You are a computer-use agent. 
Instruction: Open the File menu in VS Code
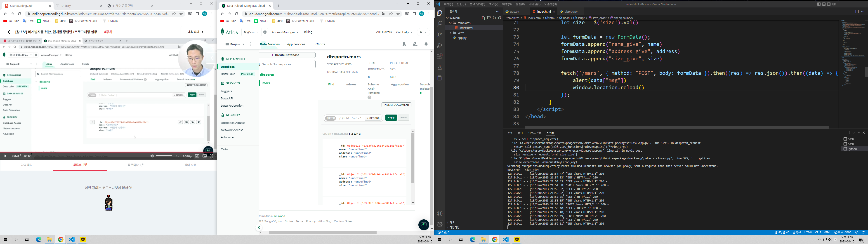(448, 4)
